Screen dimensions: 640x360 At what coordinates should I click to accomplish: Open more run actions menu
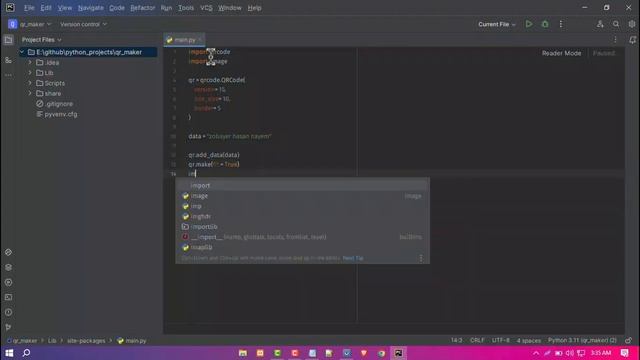(561, 24)
